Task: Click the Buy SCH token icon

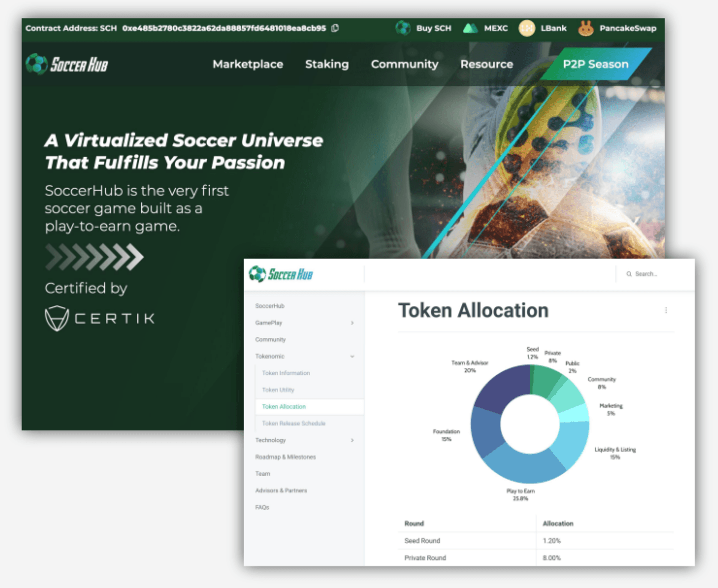Action: (x=403, y=28)
